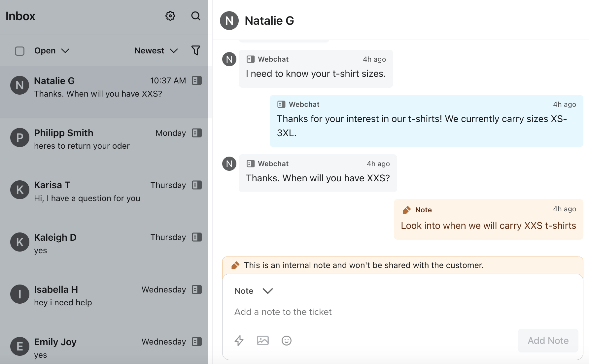Click the webchat badge on Philipp Smith's row
The height and width of the screenshot is (364, 589).
[x=196, y=133]
